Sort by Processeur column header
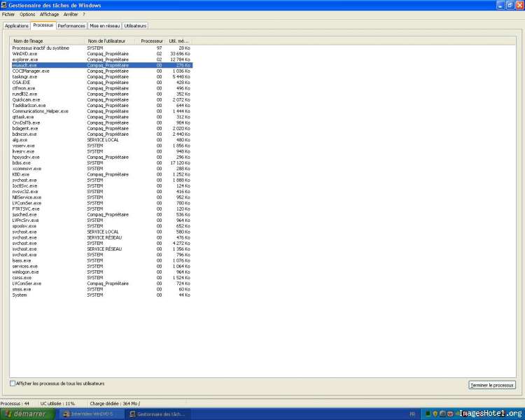525x420 pixels. (x=150, y=41)
